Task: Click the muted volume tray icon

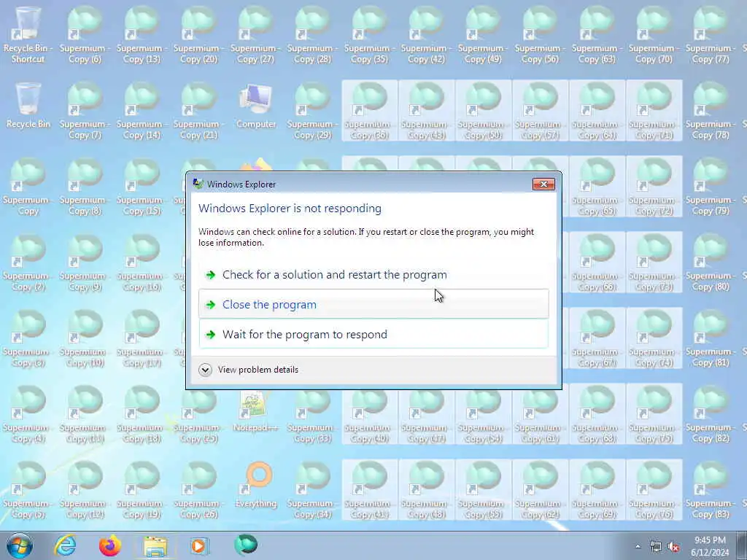Action: tap(673, 547)
